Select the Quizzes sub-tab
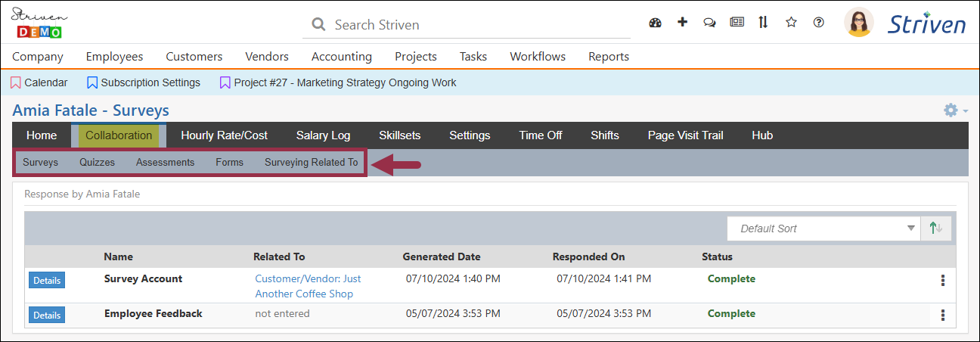This screenshot has height=342, width=980. pyautogui.click(x=98, y=162)
